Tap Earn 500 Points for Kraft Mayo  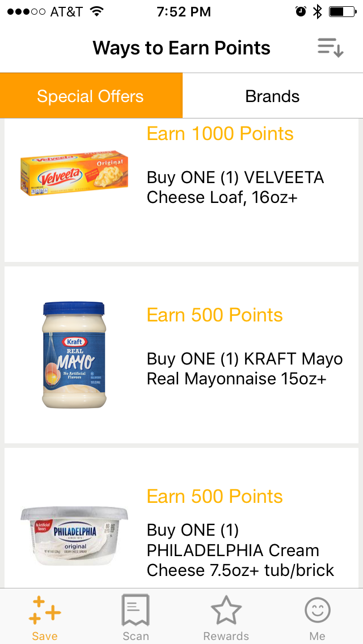(x=214, y=315)
